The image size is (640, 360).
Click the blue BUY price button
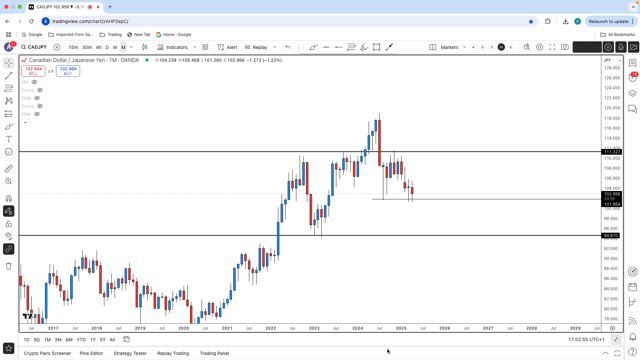coord(68,71)
